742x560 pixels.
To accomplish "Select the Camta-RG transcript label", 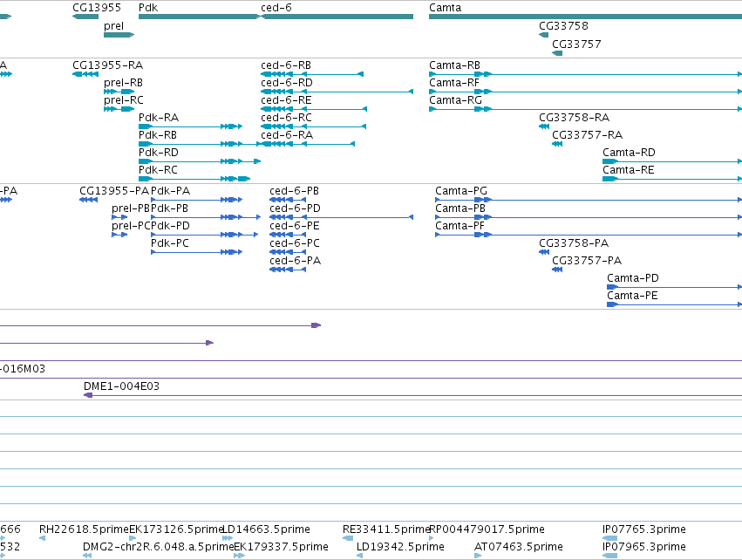I will pos(456,100).
